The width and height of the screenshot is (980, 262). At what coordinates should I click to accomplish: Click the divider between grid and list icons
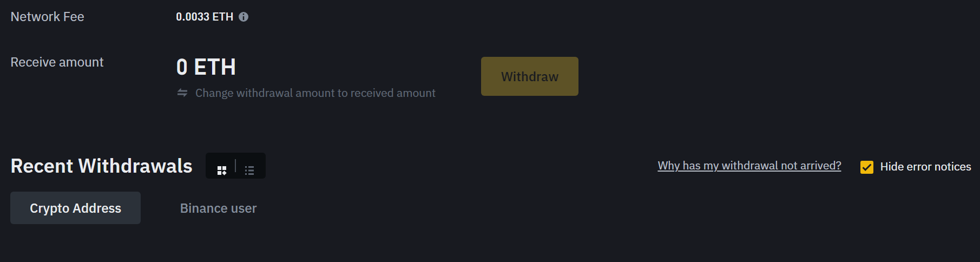[235, 166]
